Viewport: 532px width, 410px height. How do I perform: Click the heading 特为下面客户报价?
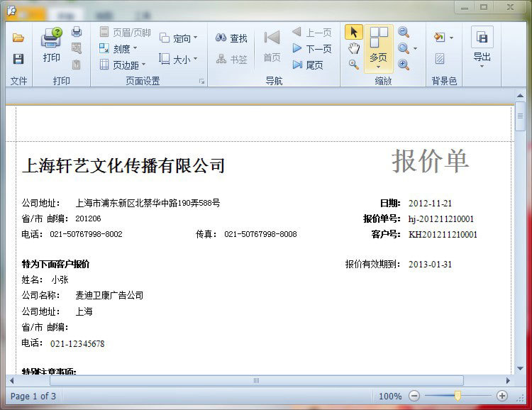[x=55, y=264]
